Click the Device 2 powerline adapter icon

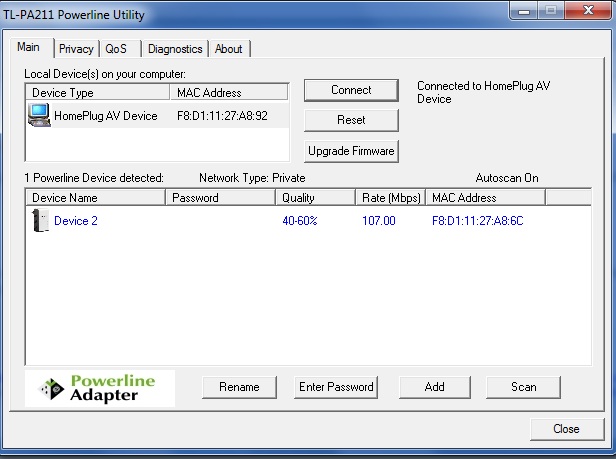(40, 220)
